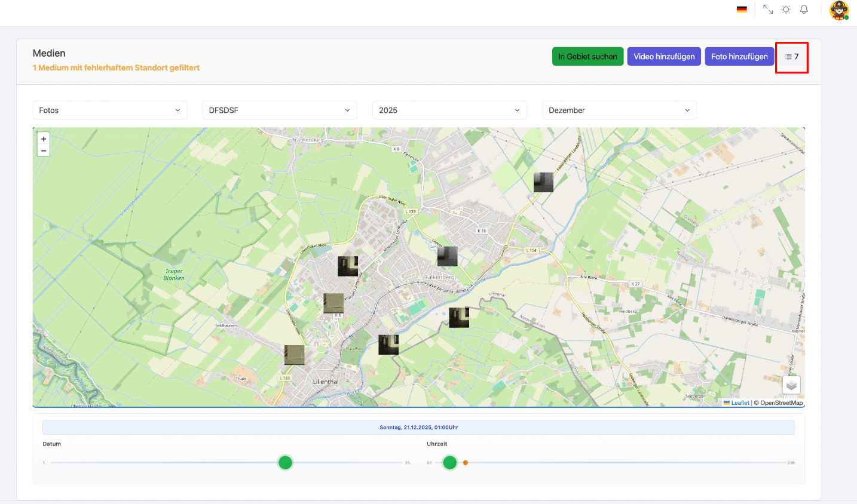Open the Leaflet attribution link
Viewport: 857px width, 504px height.
(740, 403)
